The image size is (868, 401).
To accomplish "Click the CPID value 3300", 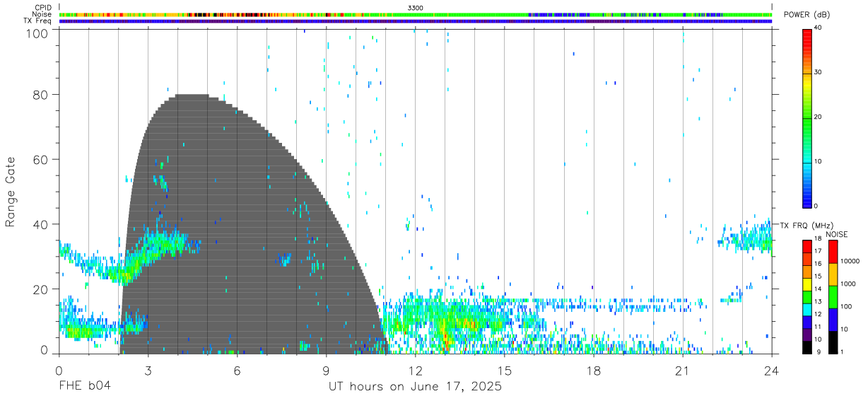I will (x=416, y=7).
